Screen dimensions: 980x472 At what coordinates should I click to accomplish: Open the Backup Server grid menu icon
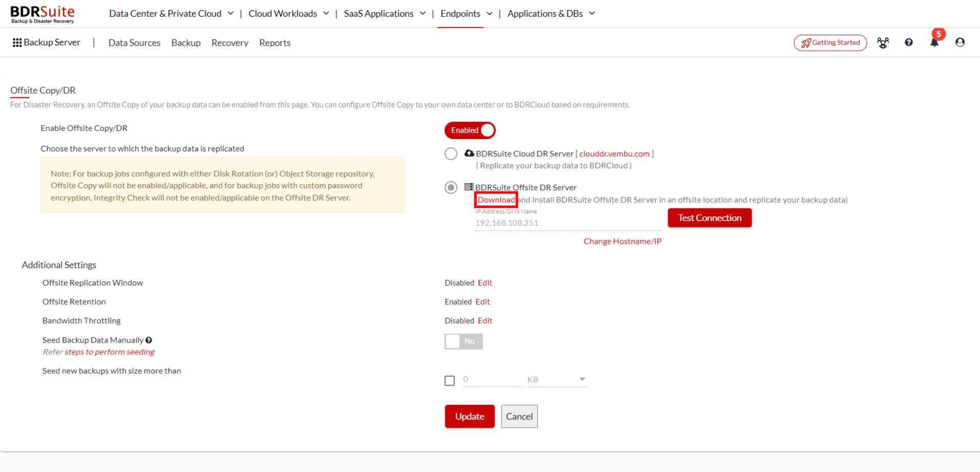click(17, 42)
